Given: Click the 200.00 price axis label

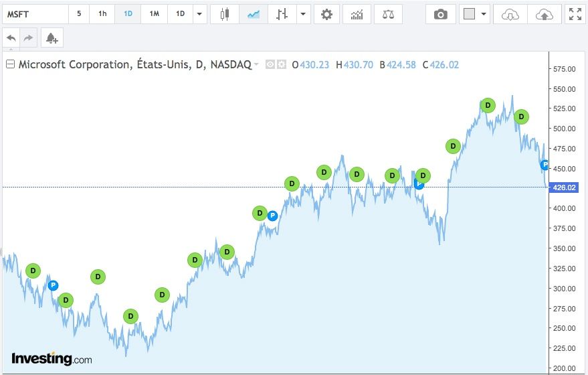Looking at the screenshot, I should pos(565,368).
